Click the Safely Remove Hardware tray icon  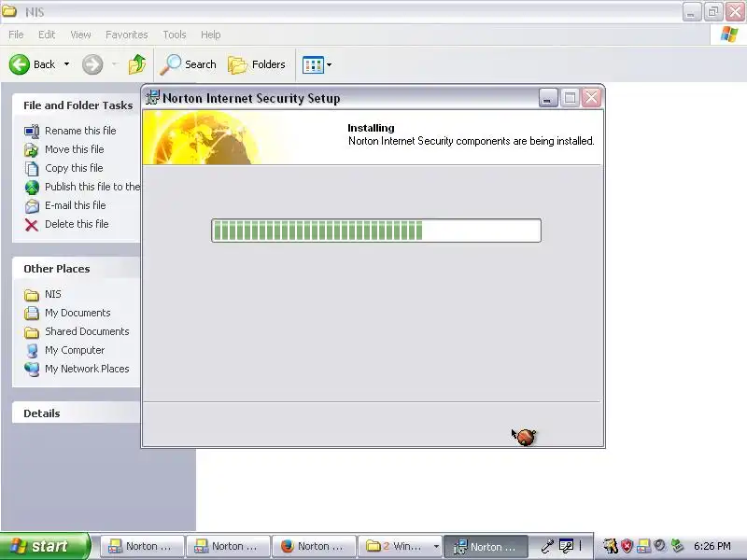coord(677,546)
